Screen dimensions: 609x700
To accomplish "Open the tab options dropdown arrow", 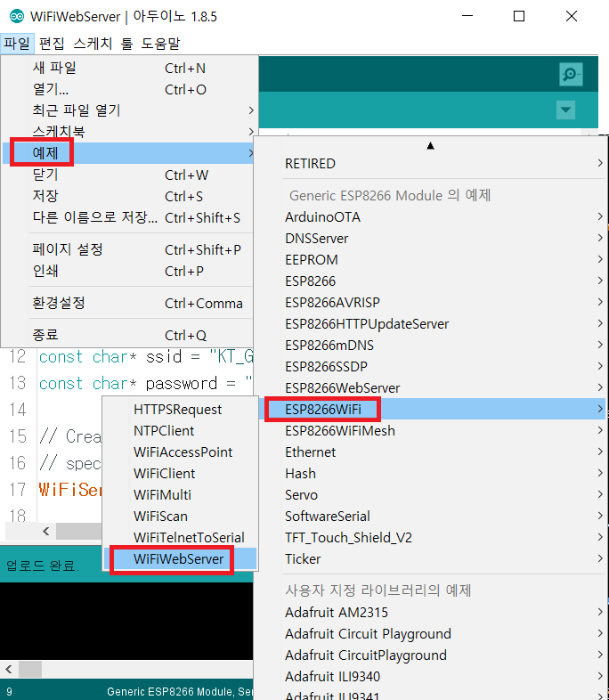I will pos(565,110).
